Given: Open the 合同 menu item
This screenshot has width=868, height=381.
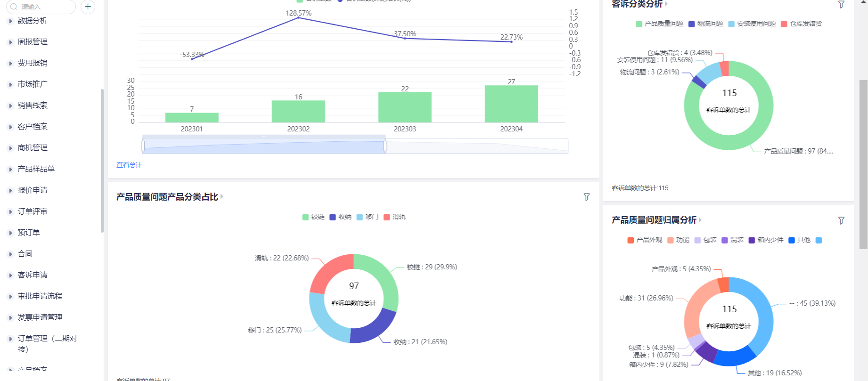Looking at the screenshot, I should pyautogui.click(x=25, y=254).
